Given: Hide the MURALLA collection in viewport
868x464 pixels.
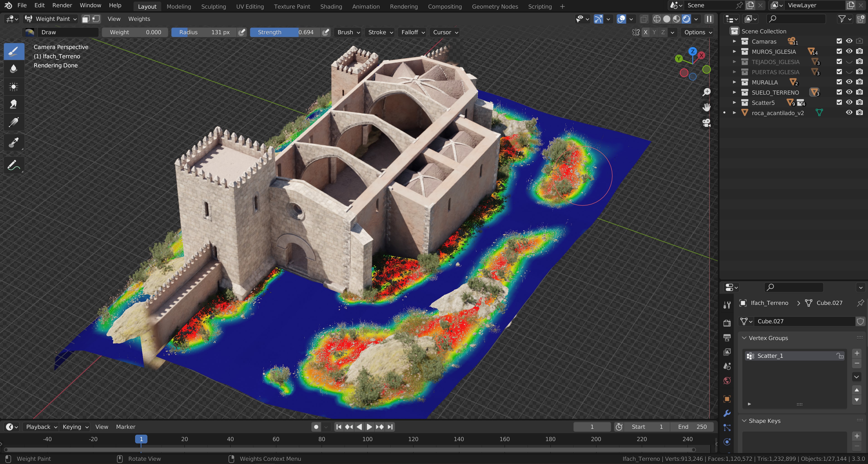Looking at the screenshot, I should pos(849,82).
